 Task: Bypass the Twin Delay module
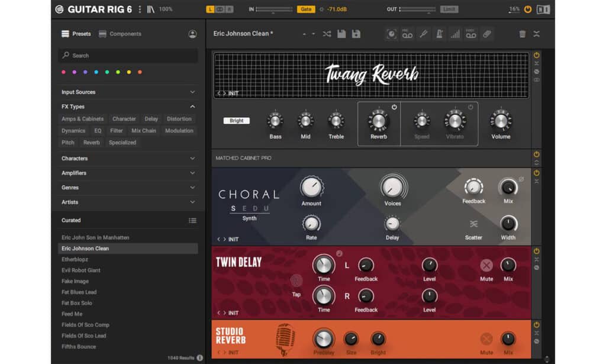(536, 251)
